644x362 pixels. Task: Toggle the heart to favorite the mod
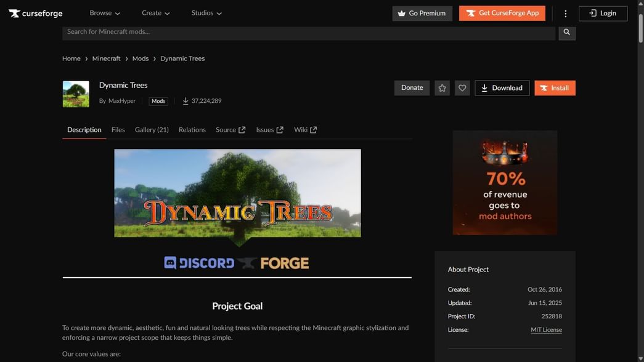pos(462,87)
